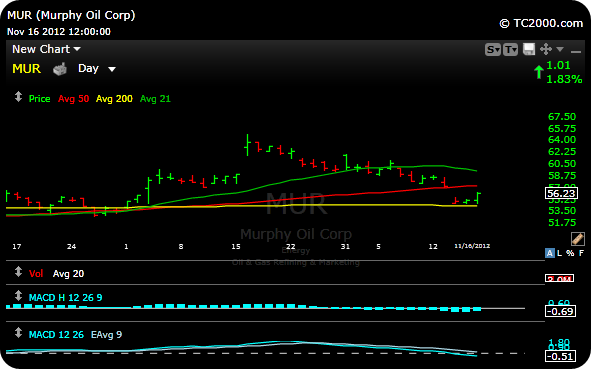
Task: Click the yellow MUR symbol label
Action: click(26, 69)
